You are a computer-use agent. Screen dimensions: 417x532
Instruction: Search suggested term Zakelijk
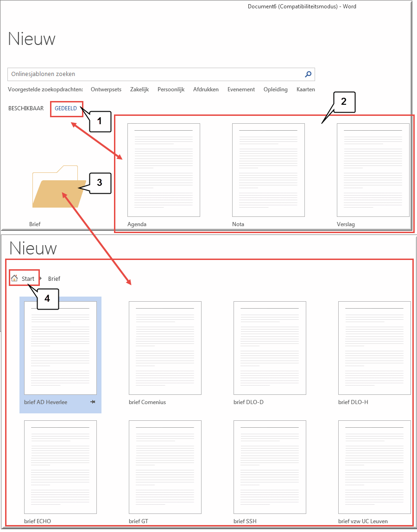pos(139,89)
